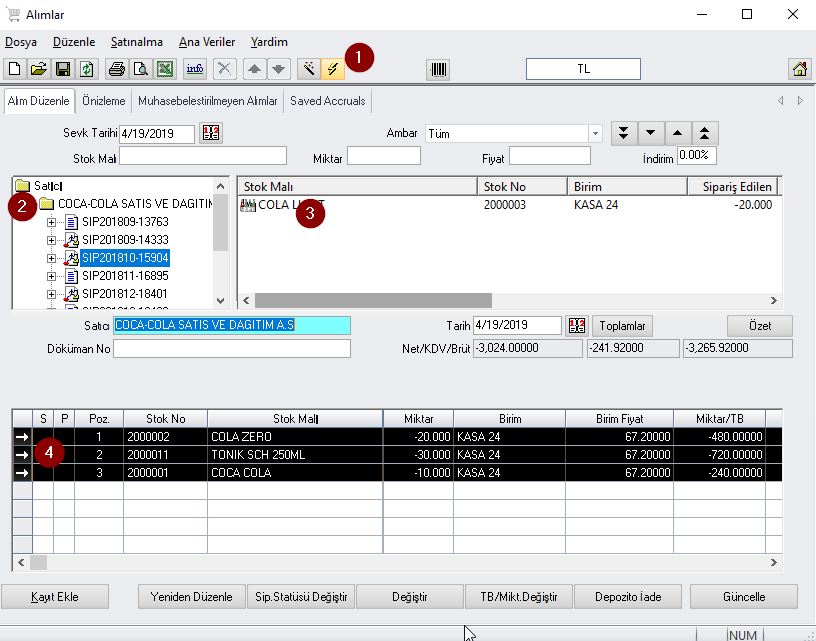Save using the floppy disk icon
The width and height of the screenshot is (816, 641).
coord(62,69)
